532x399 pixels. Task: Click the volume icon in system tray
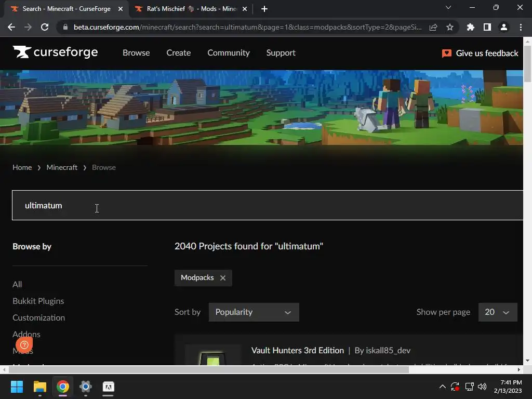pos(482,387)
